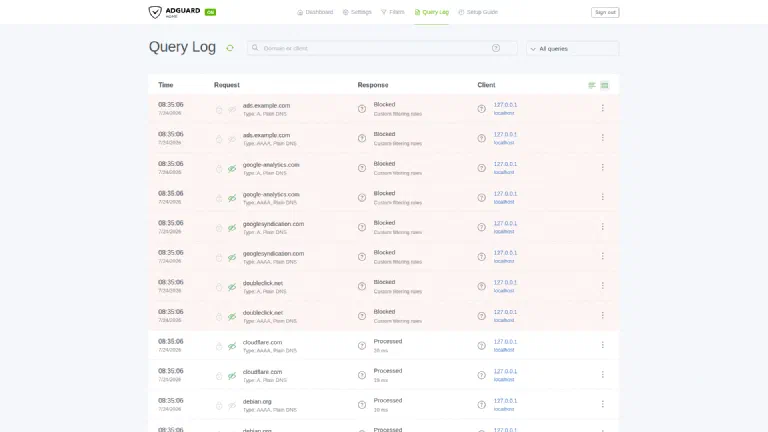768x432 pixels.
Task: Switch to the detailed table view icon
Action: tap(604, 85)
